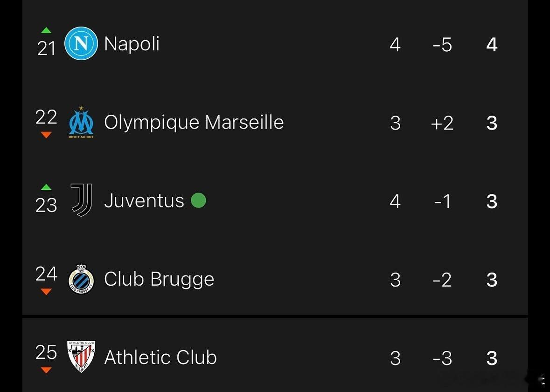Click the red down arrow below rank 22
550x392 pixels.
click(46, 135)
